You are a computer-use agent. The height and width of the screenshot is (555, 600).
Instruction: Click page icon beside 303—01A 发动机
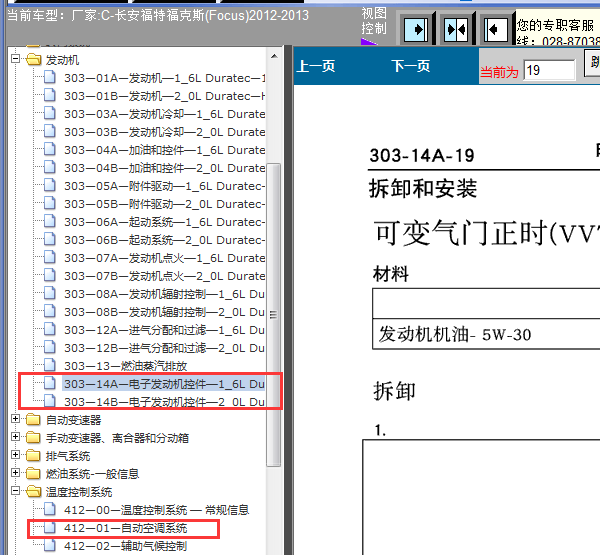pyautogui.click(x=49, y=77)
